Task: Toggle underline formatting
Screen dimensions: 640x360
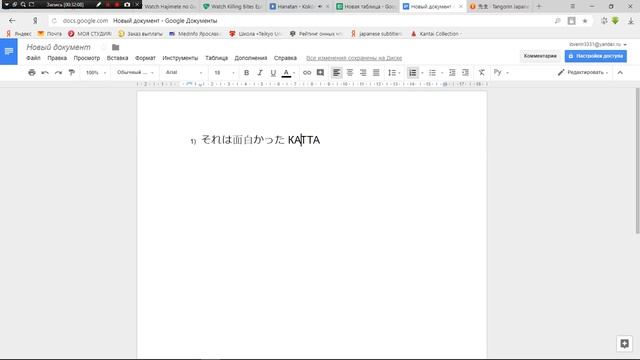Action: [x=273, y=73]
